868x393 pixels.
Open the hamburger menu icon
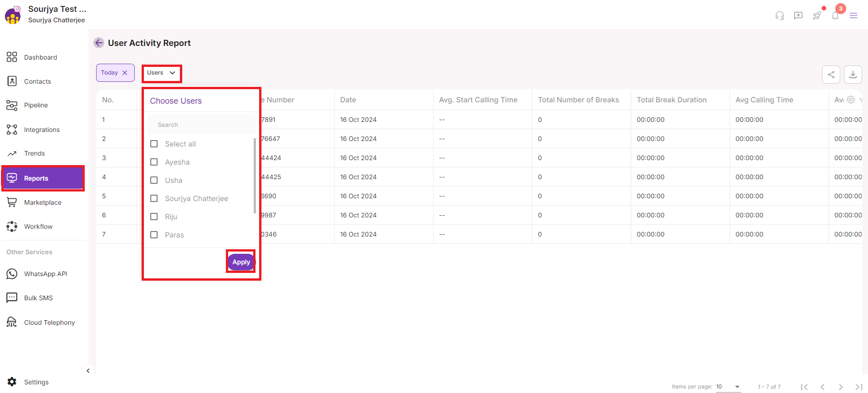pos(853,16)
